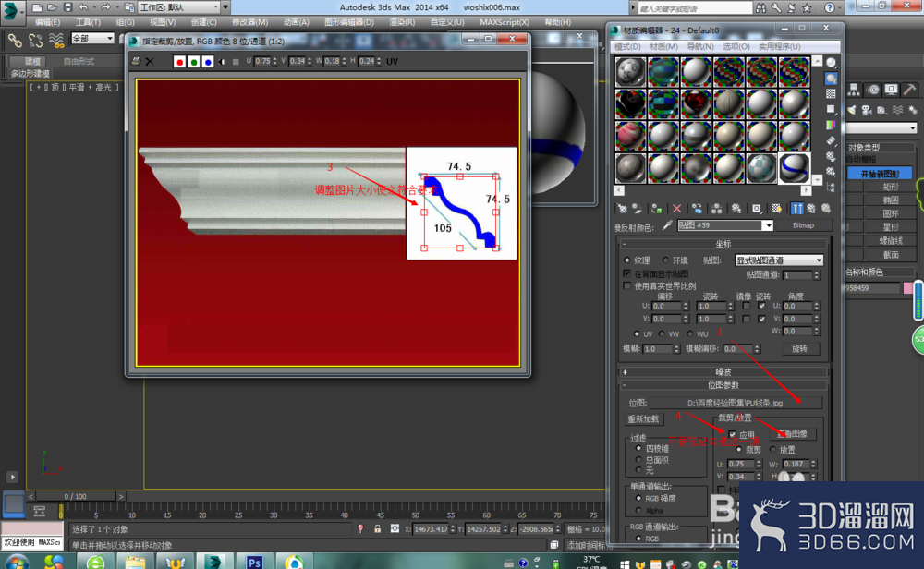Click the pink object color swatch
The width and height of the screenshot is (924, 569).
pyautogui.click(x=907, y=288)
